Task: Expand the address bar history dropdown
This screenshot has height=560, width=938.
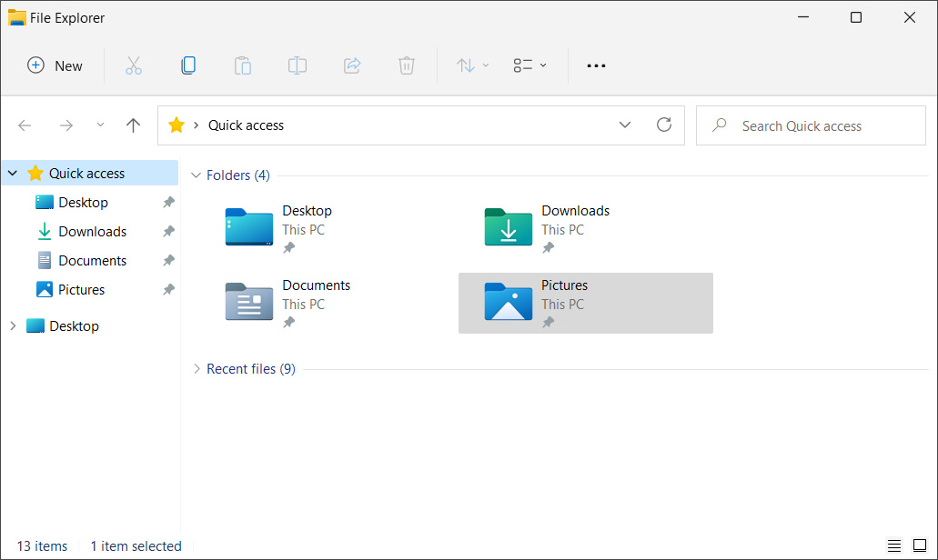Action: click(624, 125)
